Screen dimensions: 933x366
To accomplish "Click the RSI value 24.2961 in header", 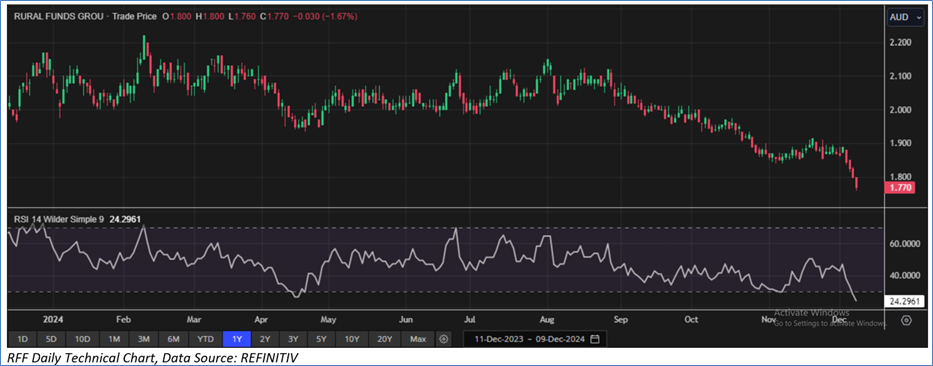I will [x=125, y=219].
